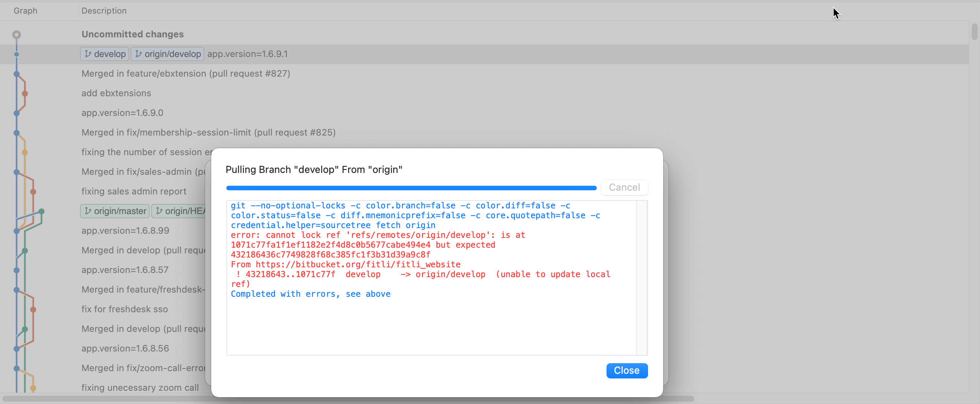Click the 'credential.helper=sourcetree fetch origin' command line
The width and height of the screenshot is (980, 404).
pos(333,225)
